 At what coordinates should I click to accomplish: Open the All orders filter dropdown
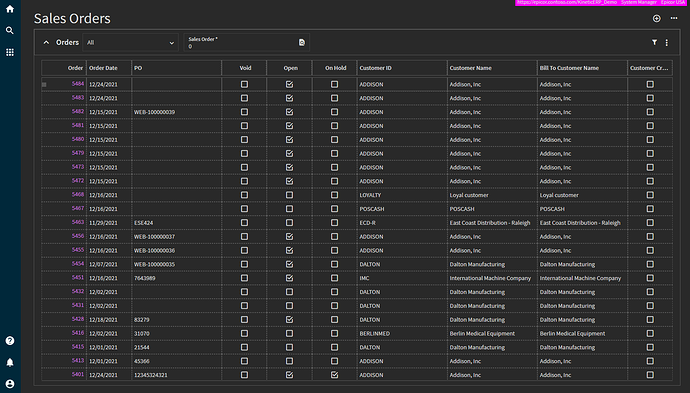[130, 43]
